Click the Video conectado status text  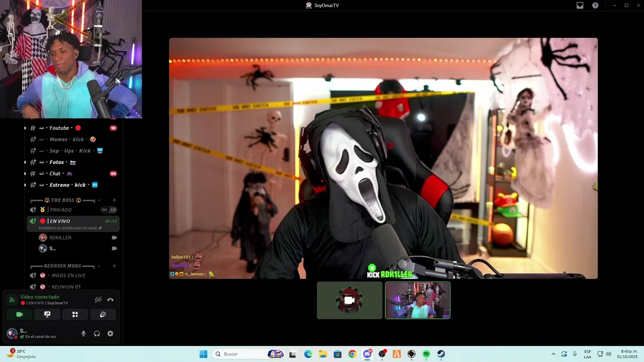(40, 297)
